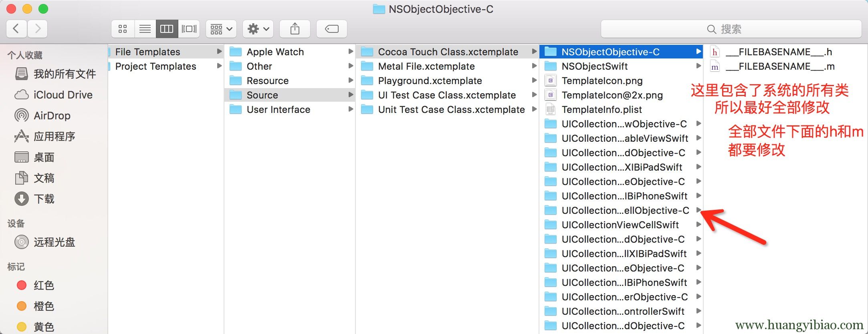Viewport: 868px width, 334px height.
Task: Go forward with the right chevron button
Action: pyautogui.click(x=38, y=29)
